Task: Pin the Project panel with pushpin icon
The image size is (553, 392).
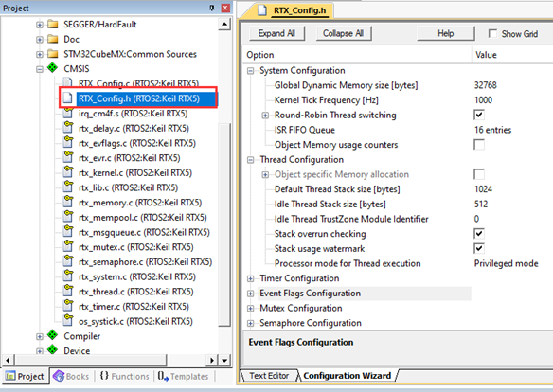Action: pos(211,8)
